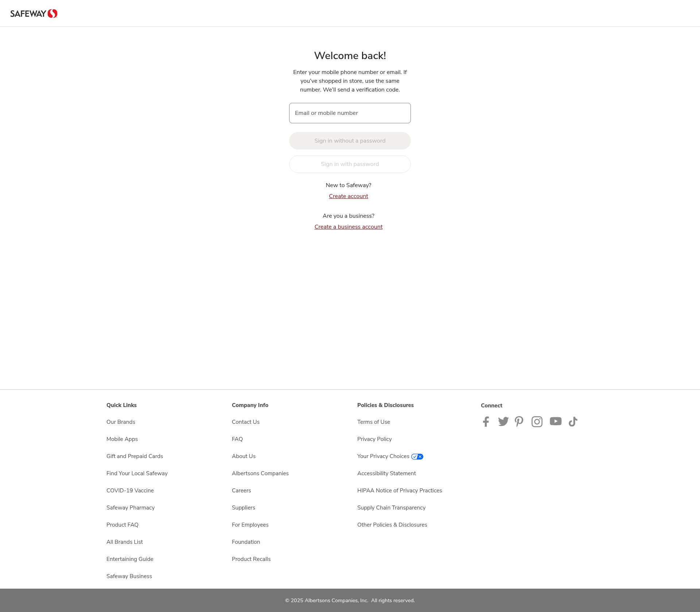Screen dimensions: 700x612
Task: Select Find Your Local Safeway
Action: click(x=137, y=473)
